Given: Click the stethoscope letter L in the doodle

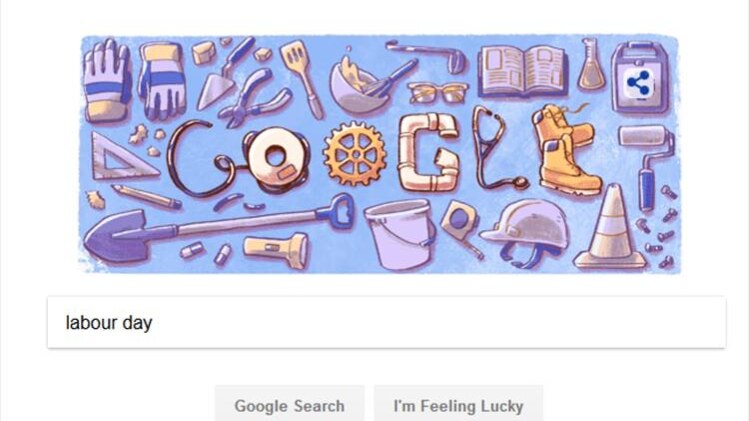Looking at the screenshot, I should coord(498,147).
